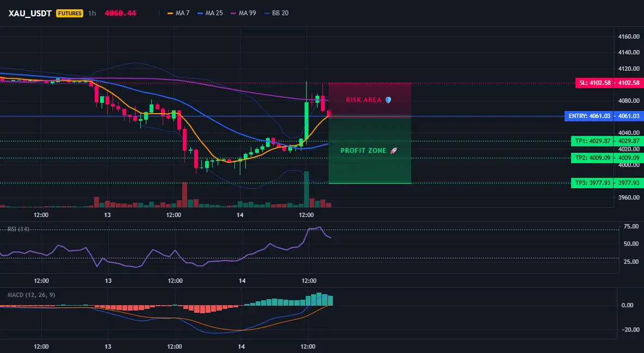Toggle the BB 20 legend item
Viewport: 644px width, 353px height.
point(276,13)
